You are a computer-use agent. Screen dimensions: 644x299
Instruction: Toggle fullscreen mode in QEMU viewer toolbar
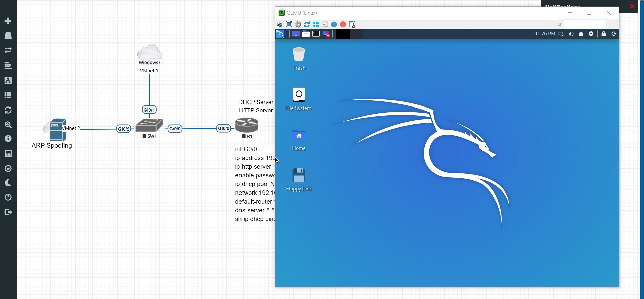(x=289, y=24)
